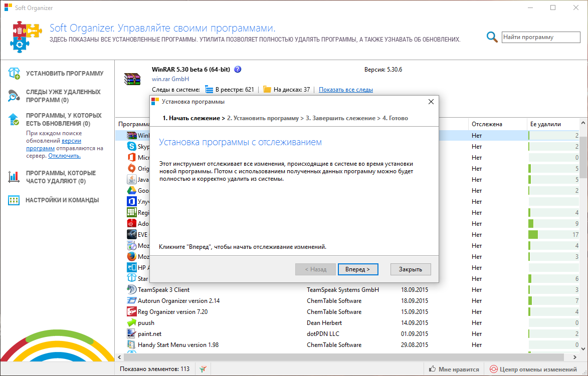Click the traces of removed programs icon
Viewport: 588px width, 376px height.
coord(14,96)
